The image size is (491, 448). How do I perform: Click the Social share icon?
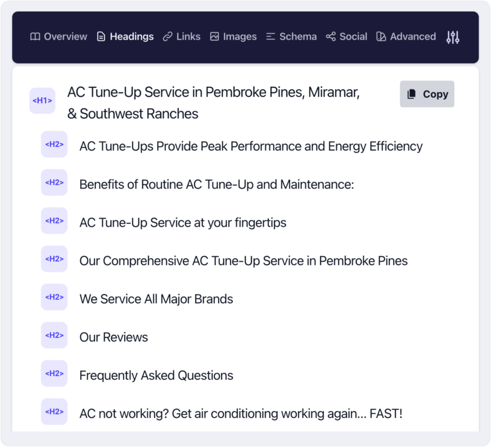click(330, 36)
